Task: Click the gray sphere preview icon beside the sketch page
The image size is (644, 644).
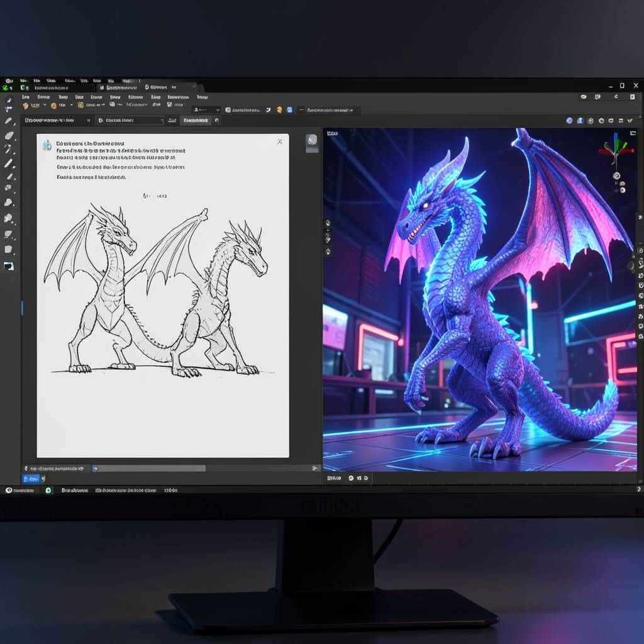Action: (312, 140)
